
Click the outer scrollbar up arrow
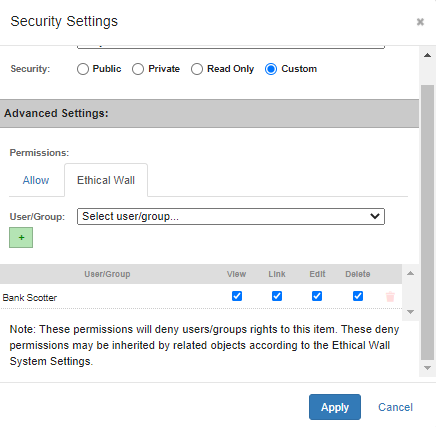click(427, 55)
